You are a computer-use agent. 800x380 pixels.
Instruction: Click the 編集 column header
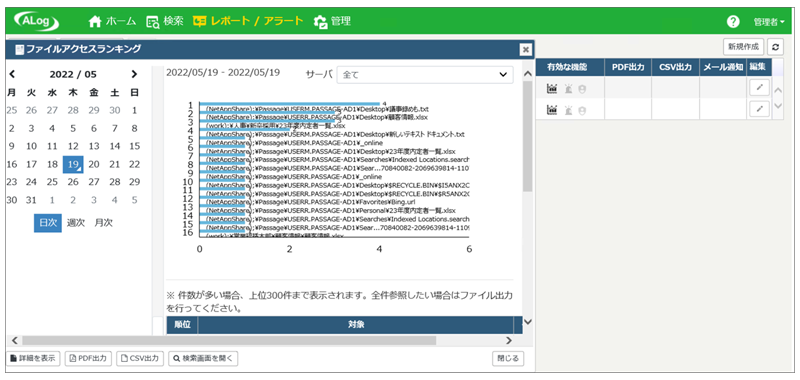click(x=759, y=67)
